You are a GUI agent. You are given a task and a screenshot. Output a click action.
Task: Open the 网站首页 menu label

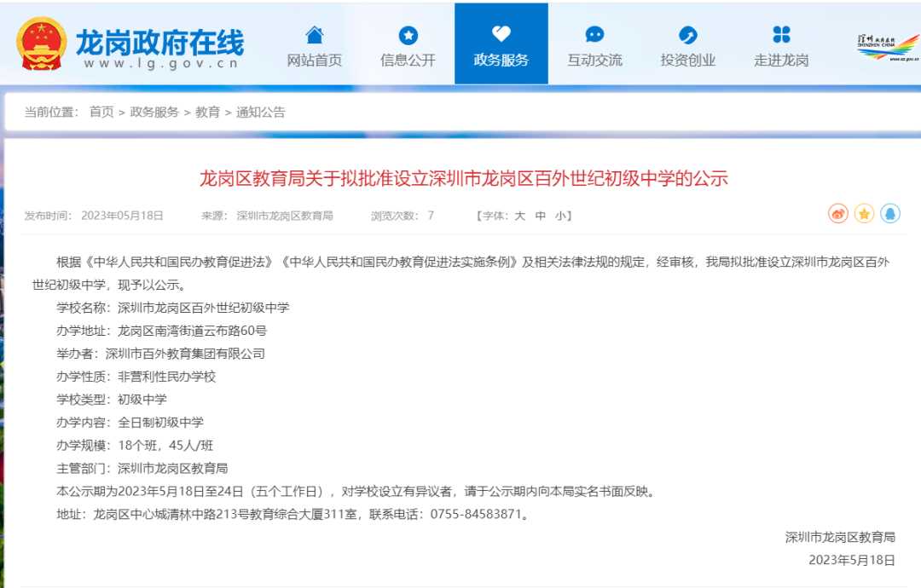coord(314,60)
